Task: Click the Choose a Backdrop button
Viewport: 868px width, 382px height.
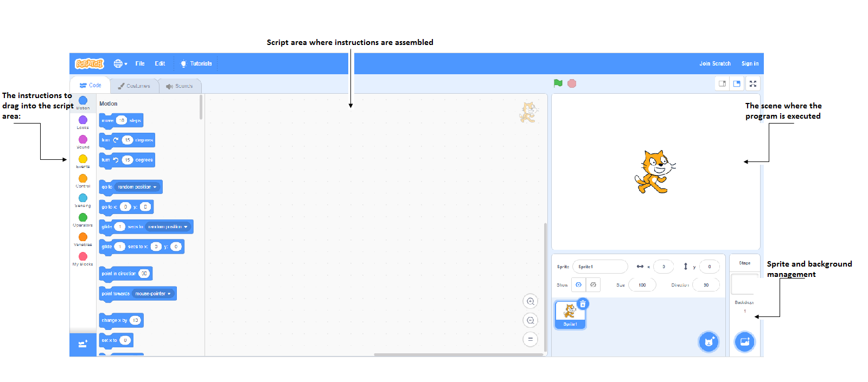Action: coord(745,341)
